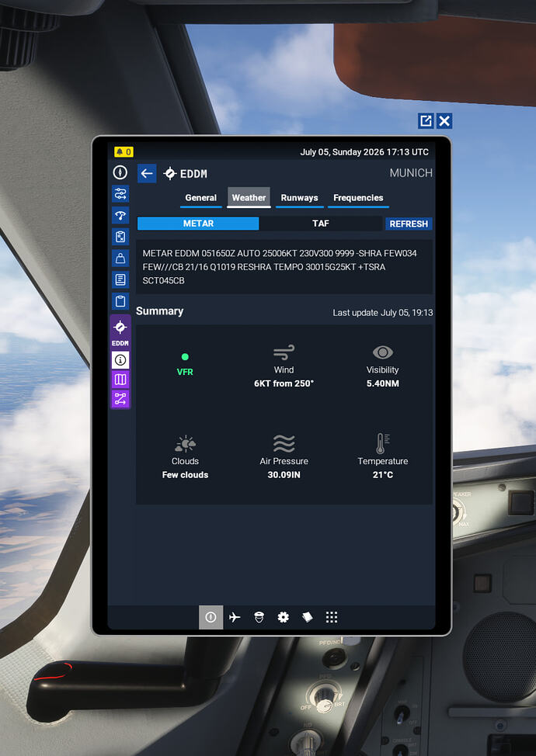Click the date and UTC time header
The height and width of the screenshot is (756, 536).
tap(364, 152)
